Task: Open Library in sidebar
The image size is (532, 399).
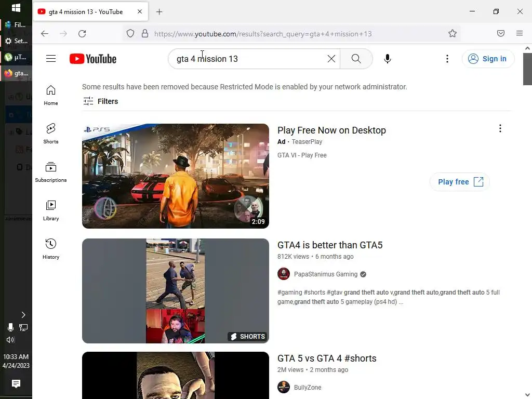Action: tap(51, 211)
